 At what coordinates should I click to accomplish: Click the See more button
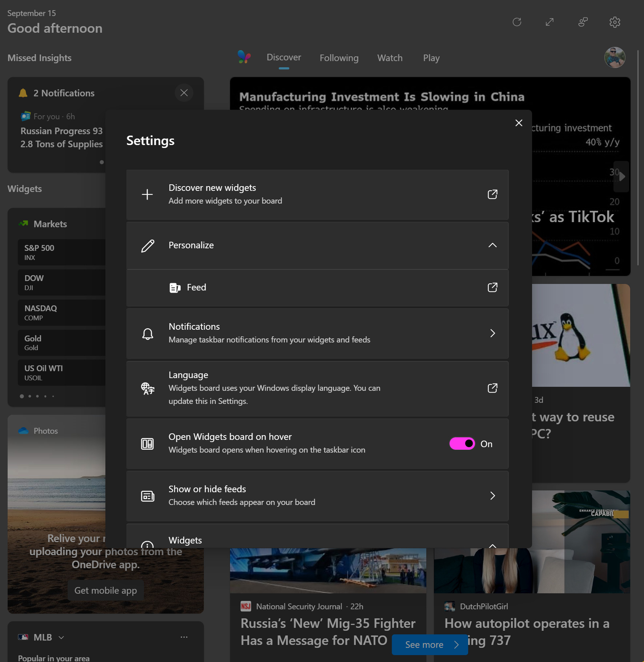[x=430, y=645]
